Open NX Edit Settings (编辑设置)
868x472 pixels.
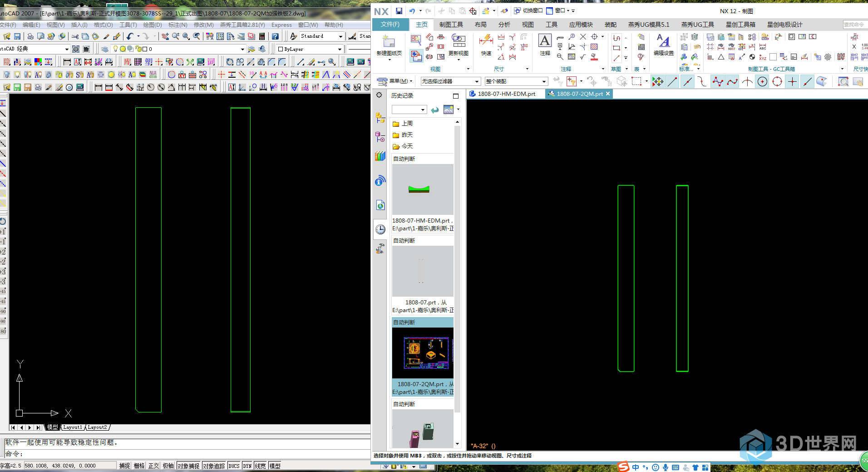coord(663,45)
